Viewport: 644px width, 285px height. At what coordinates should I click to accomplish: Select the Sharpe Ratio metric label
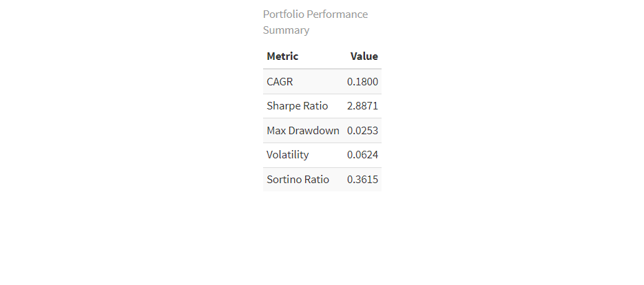pyautogui.click(x=297, y=106)
